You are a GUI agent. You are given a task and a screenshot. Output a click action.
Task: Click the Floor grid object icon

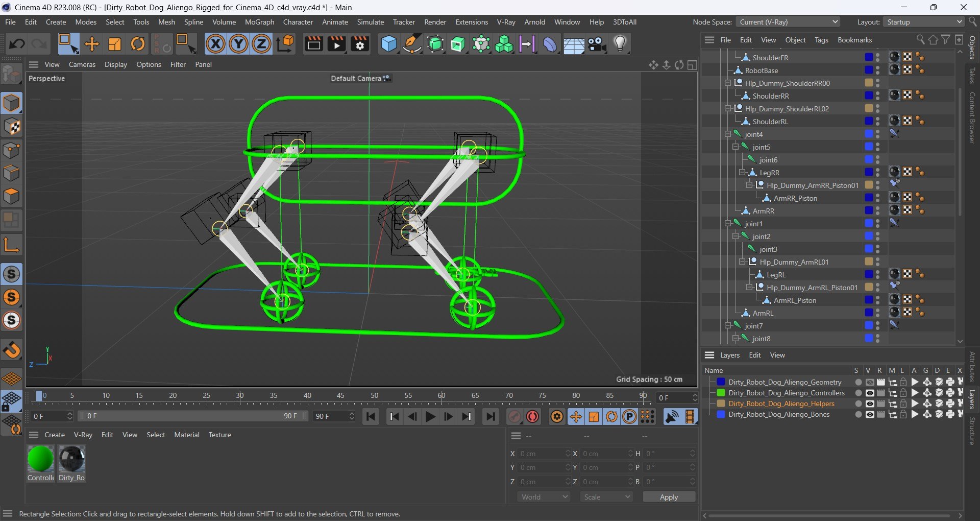point(574,44)
